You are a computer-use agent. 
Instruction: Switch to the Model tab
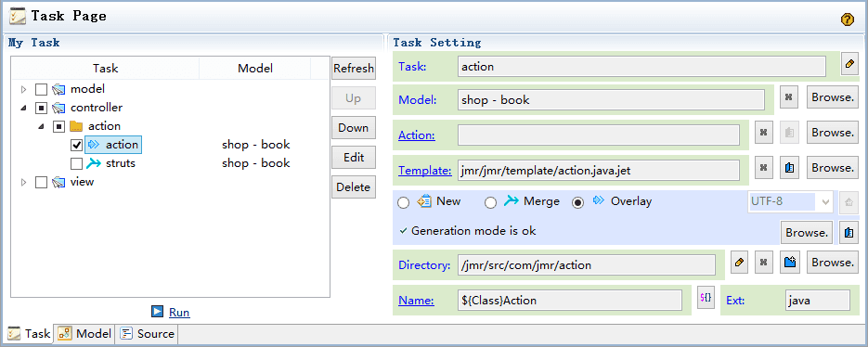pos(85,334)
